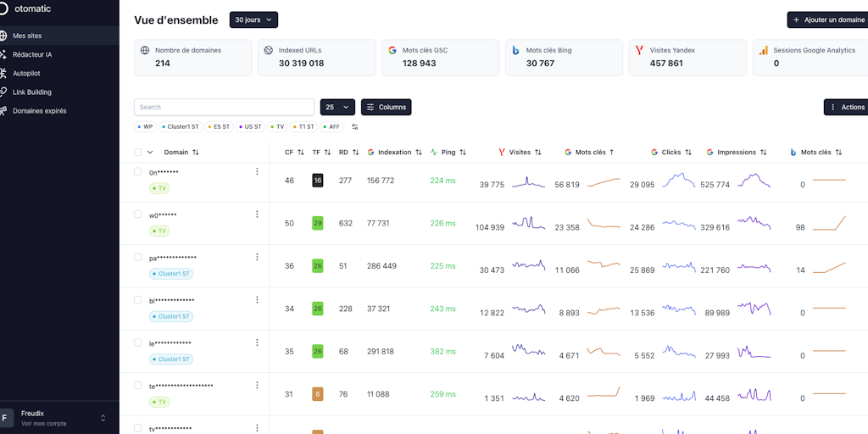
Task: Sort the Impressions column
Action: point(764,153)
